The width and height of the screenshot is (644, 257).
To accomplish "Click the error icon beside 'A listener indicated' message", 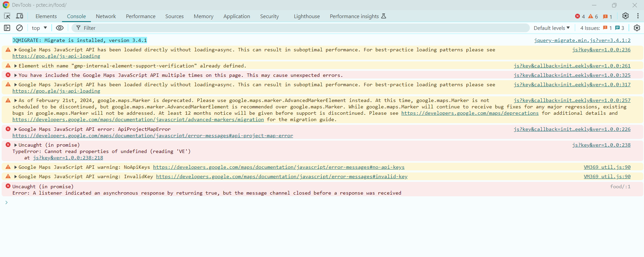I will coord(8,186).
